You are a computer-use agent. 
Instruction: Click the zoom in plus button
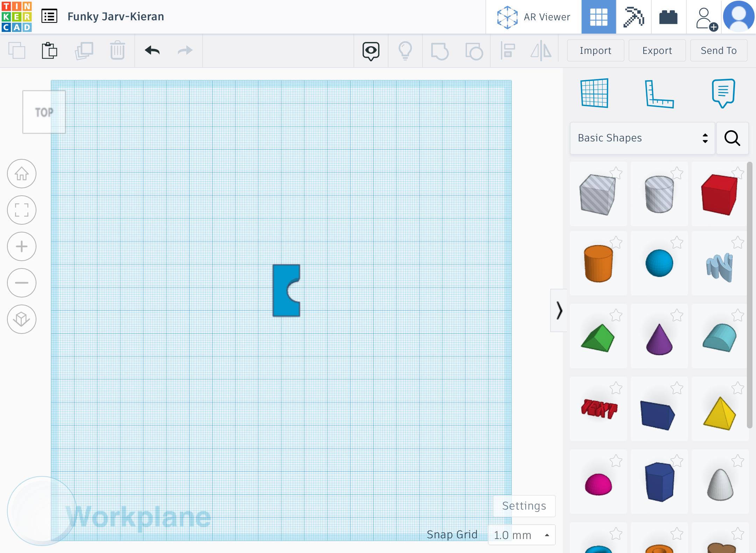click(22, 246)
